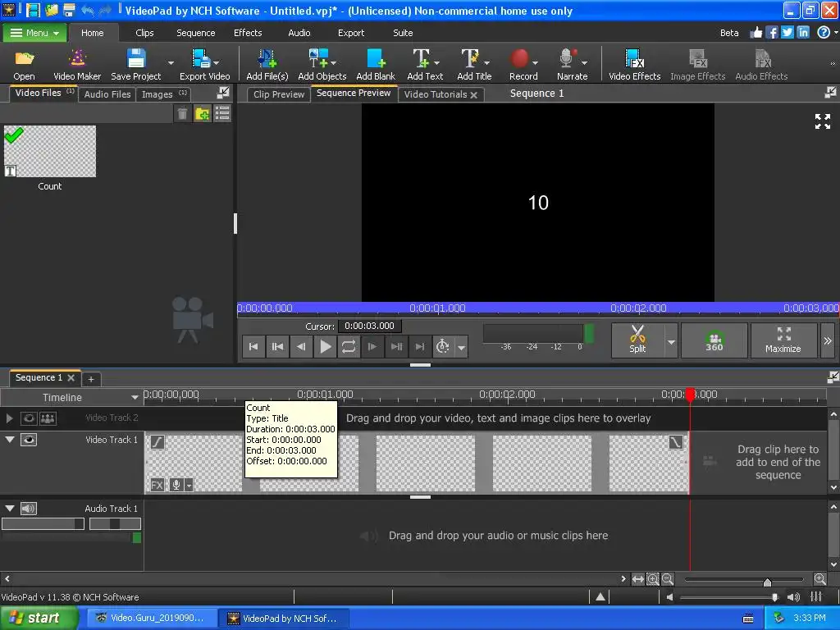Viewport: 840px width, 630px height.
Task: Collapse Audio Track 1 with its triangle
Action: pos(10,509)
